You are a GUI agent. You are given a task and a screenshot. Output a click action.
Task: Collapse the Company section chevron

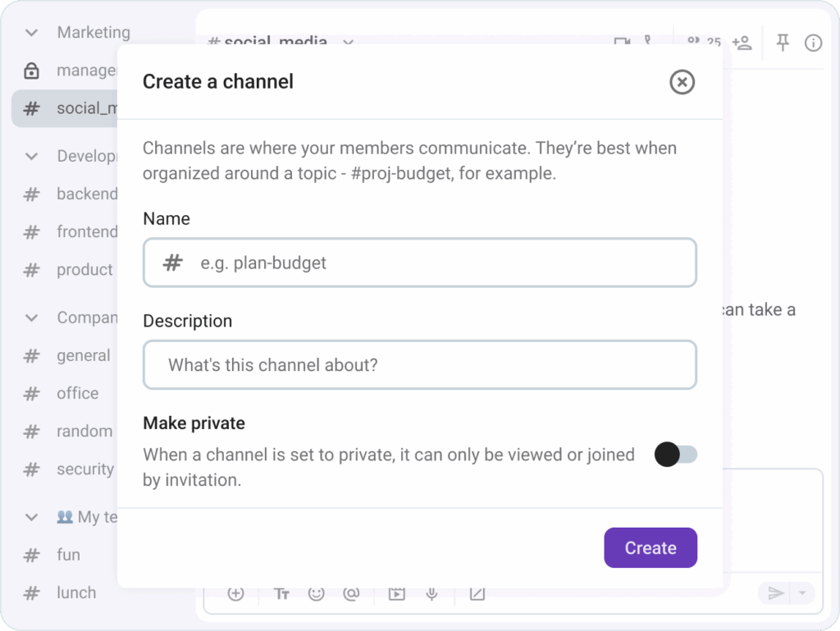pyautogui.click(x=32, y=318)
